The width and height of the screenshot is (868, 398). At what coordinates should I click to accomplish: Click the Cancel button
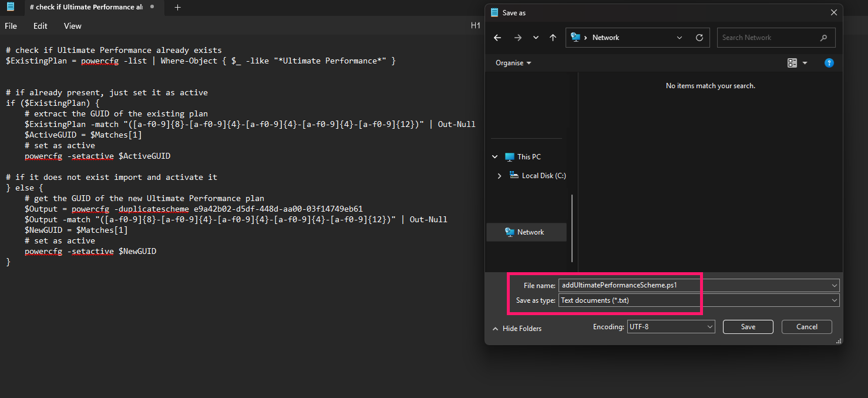point(807,327)
